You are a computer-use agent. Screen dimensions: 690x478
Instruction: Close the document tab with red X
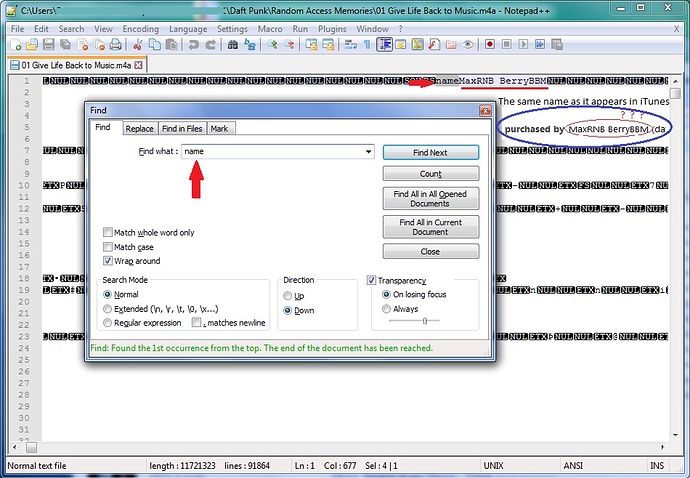pos(139,65)
